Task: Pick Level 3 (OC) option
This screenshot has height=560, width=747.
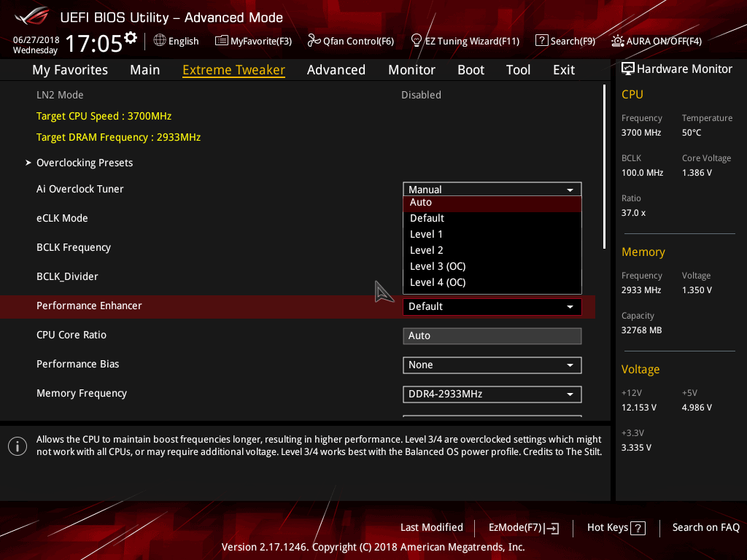Action: coord(492,267)
